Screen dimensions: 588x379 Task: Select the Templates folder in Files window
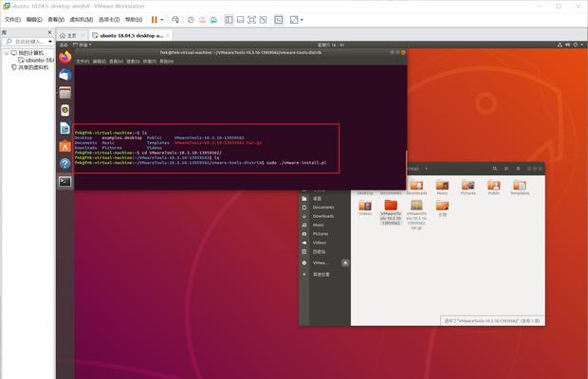[520, 188]
